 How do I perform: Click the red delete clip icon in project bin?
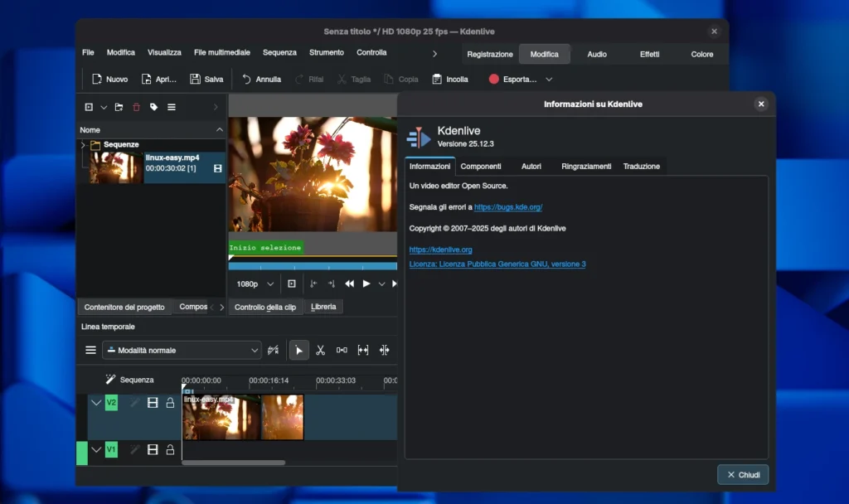pyautogui.click(x=136, y=107)
